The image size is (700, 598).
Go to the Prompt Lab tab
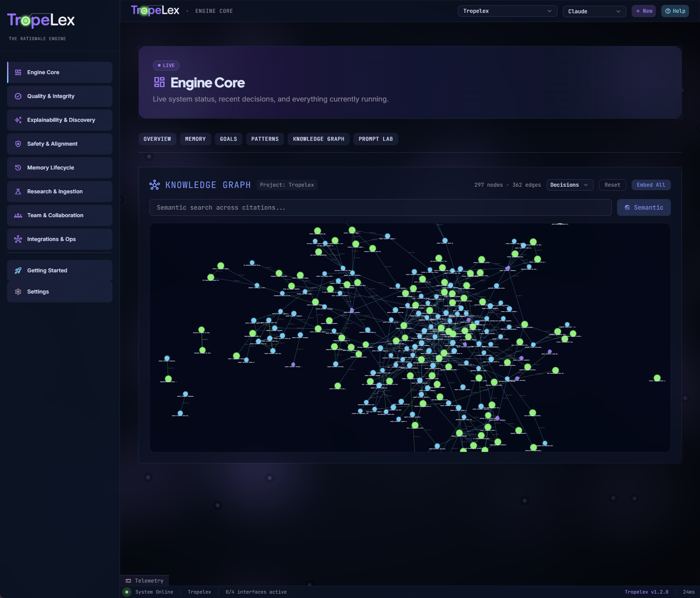tap(376, 139)
